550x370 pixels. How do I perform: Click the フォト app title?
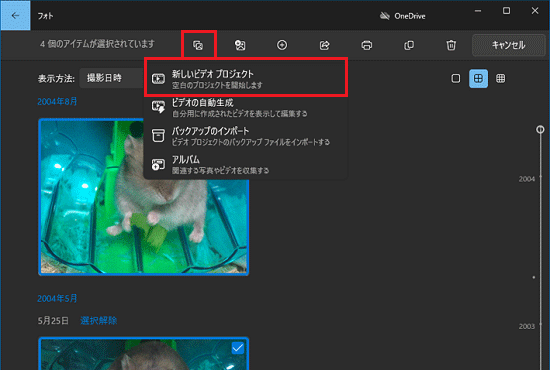(46, 16)
